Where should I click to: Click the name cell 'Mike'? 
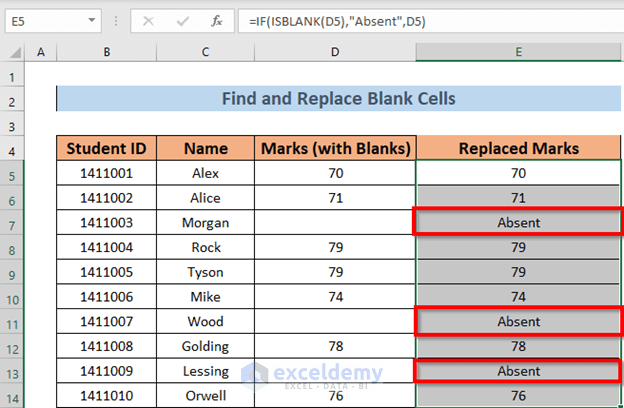pyautogui.click(x=205, y=297)
